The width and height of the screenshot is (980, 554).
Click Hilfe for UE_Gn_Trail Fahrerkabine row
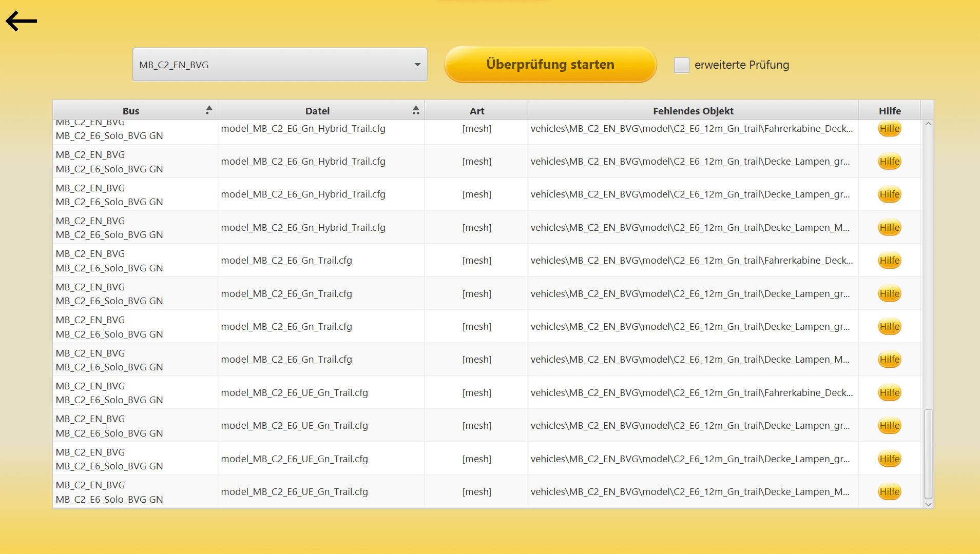[x=890, y=393]
